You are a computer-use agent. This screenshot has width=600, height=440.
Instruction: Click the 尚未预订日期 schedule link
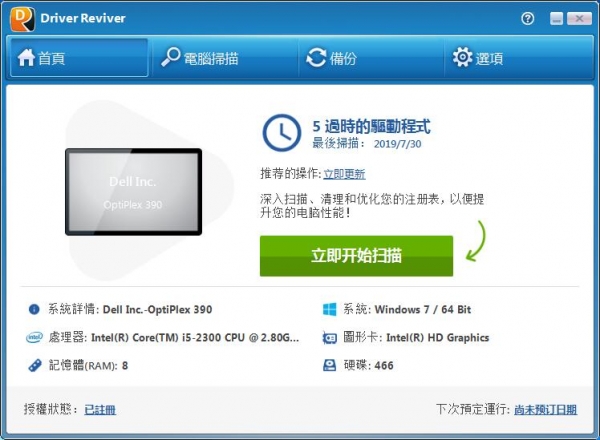coord(546,410)
